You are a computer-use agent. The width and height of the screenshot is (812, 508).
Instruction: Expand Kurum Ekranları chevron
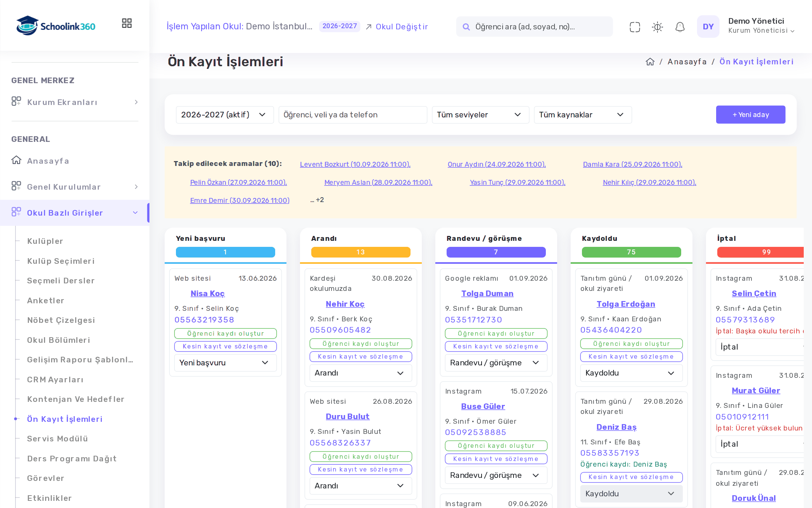pos(136,102)
